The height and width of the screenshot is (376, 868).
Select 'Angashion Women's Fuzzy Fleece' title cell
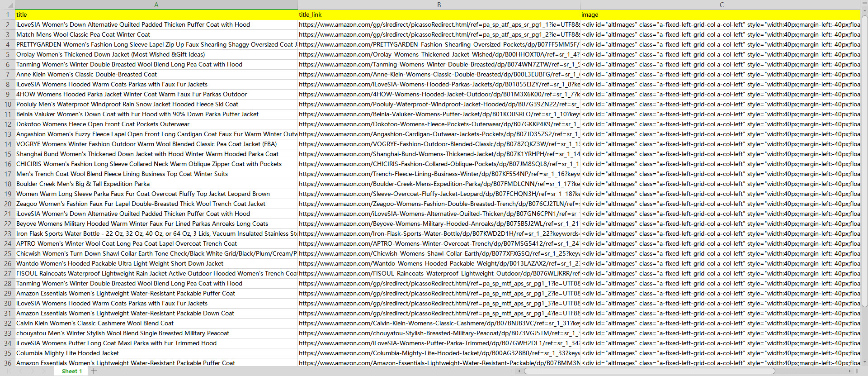[156, 134]
